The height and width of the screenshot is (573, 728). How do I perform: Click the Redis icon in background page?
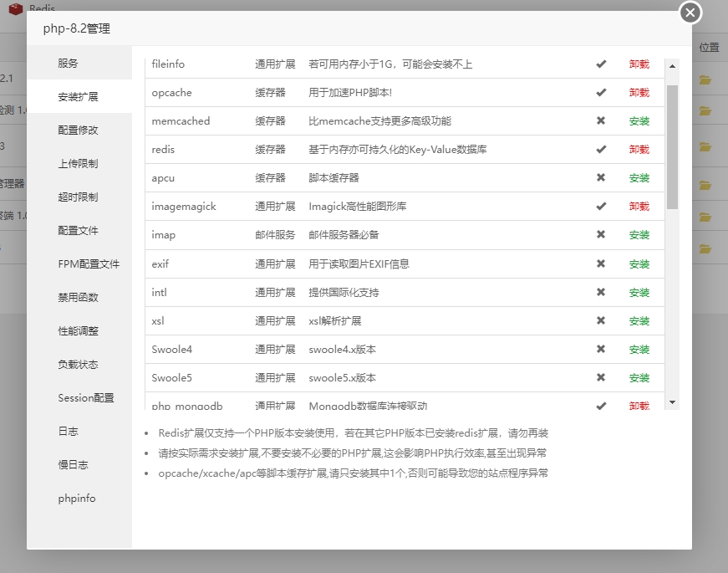[x=16, y=8]
